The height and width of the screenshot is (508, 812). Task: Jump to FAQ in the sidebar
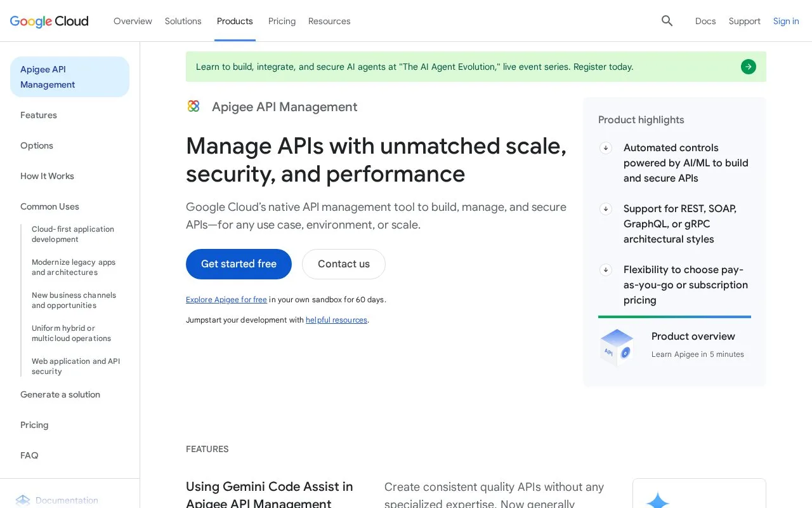point(29,455)
